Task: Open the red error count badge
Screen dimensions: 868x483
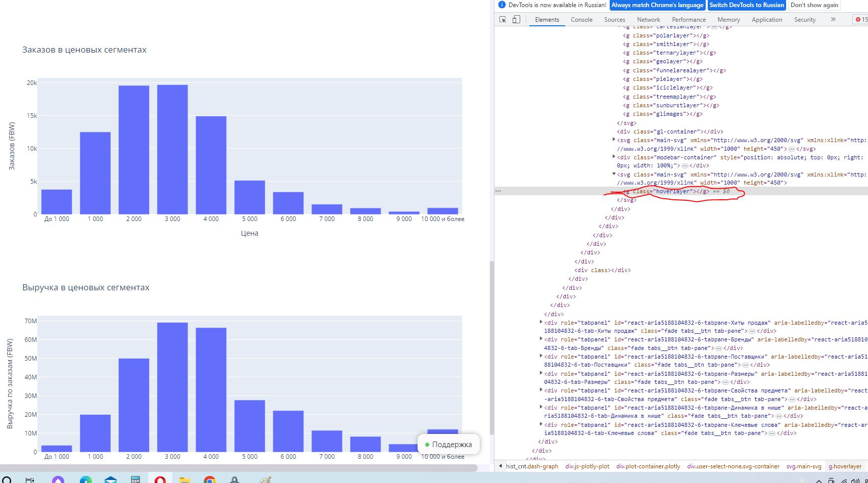Action: pyautogui.click(x=861, y=20)
